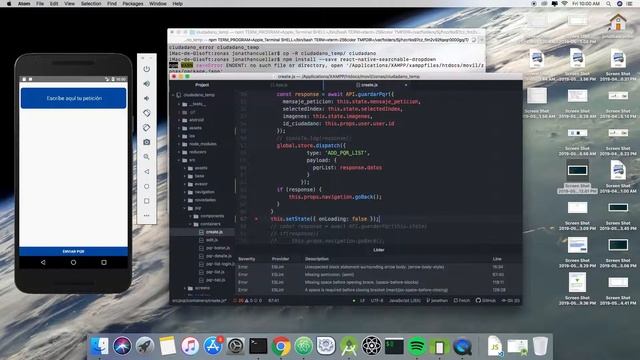
Task: Open Finder from the Dock
Action: [x=99, y=346]
